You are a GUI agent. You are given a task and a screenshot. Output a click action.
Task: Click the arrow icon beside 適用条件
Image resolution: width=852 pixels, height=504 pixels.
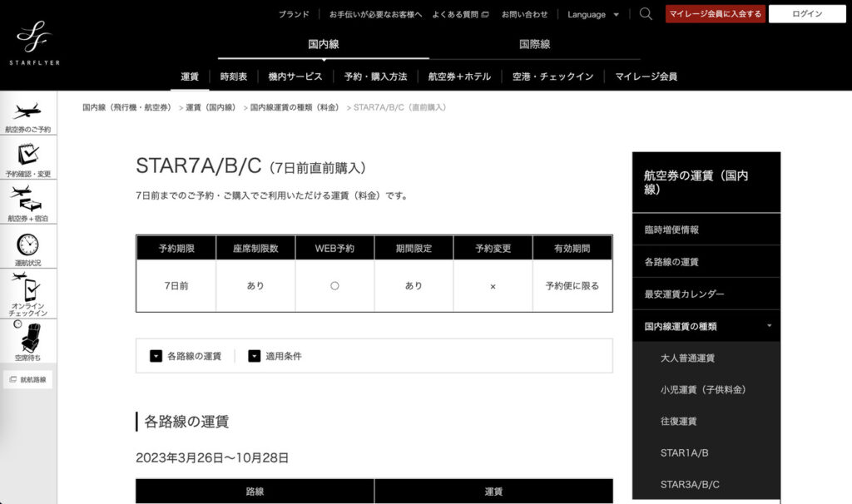tap(255, 356)
